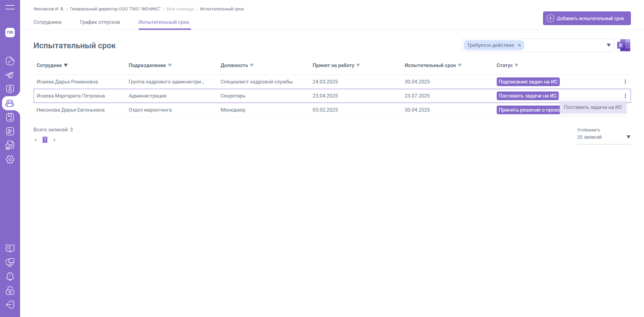Select 'Поставить задачи на ИС' popup menu item
This screenshot has width=644, height=317.
click(593, 107)
